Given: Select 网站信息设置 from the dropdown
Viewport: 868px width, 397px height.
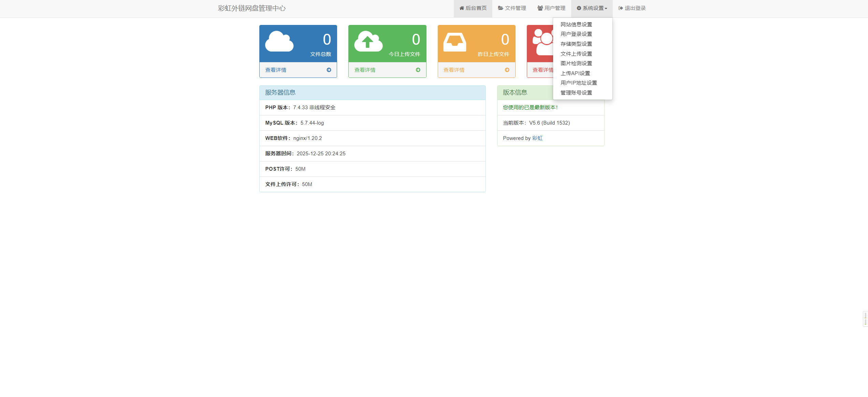Looking at the screenshot, I should [576, 25].
